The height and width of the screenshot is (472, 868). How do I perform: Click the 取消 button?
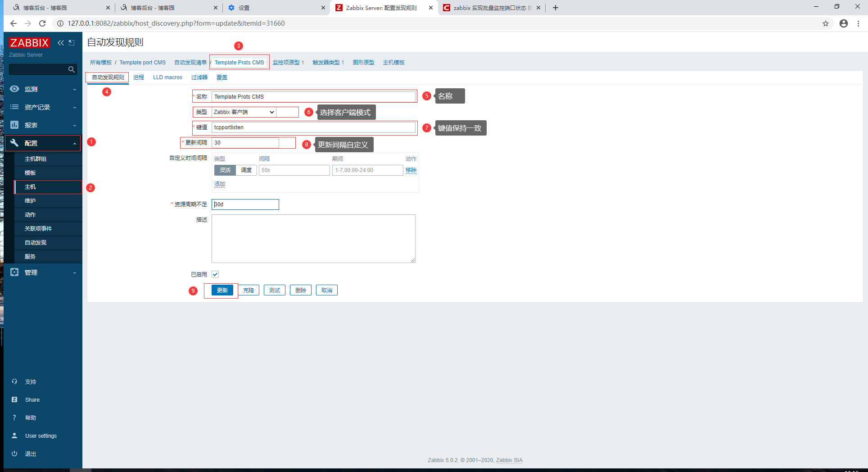pyautogui.click(x=327, y=290)
